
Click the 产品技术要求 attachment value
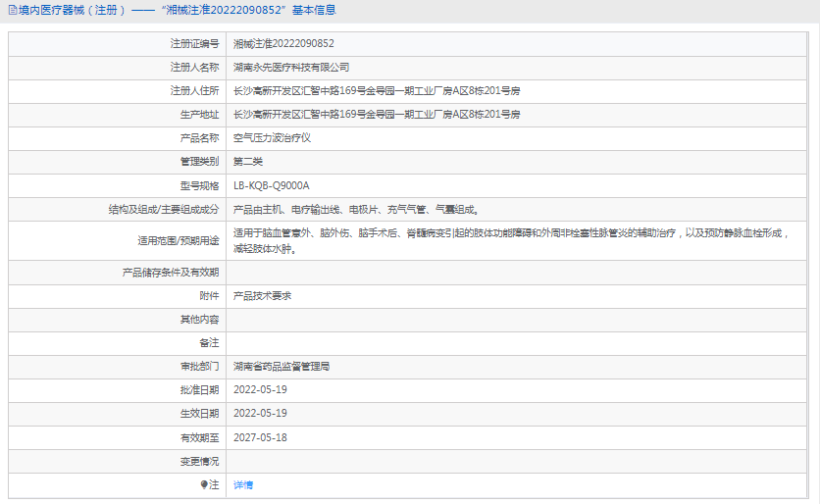262,296
